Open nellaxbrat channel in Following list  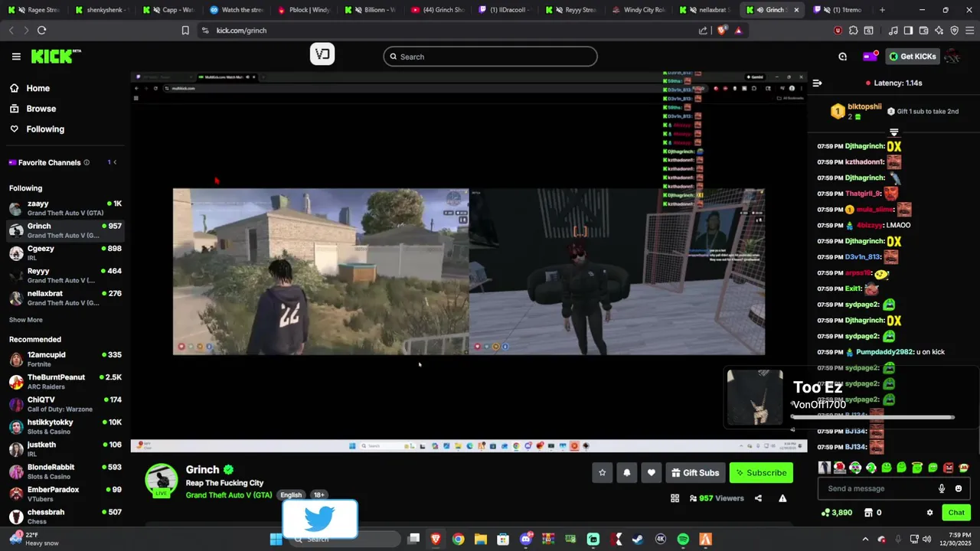click(x=65, y=298)
